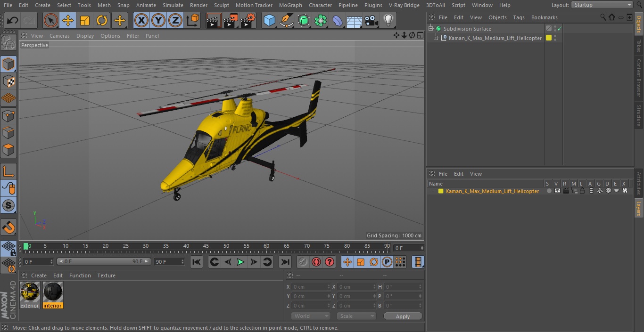The height and width of the screenshot is (332, 644).
Task: Open the V-Ray Bridge menu
Action: [x=404, y=5]
